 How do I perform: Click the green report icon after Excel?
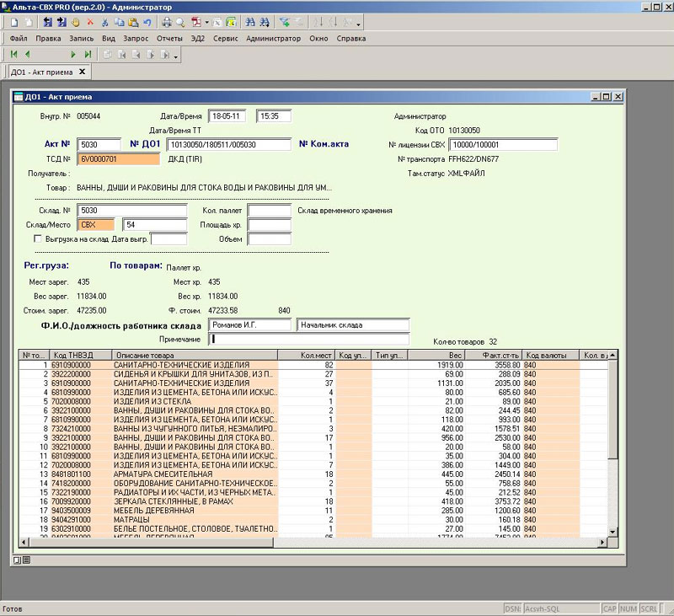pos(231,22)
